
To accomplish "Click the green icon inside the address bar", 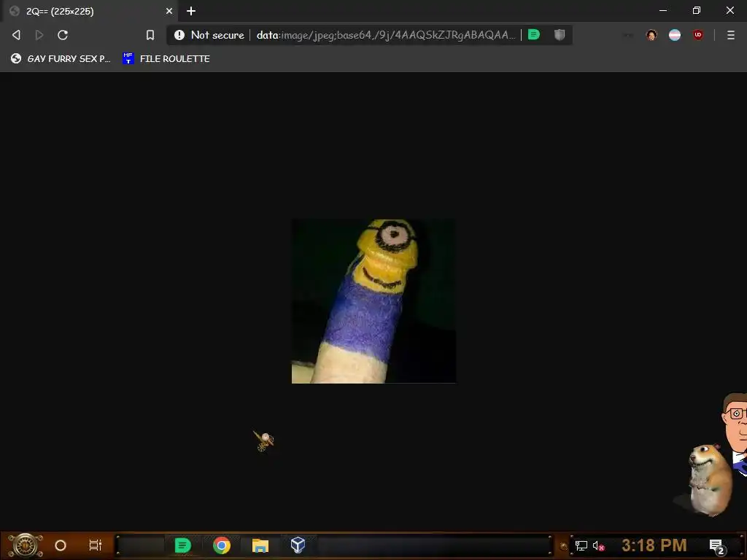I will coord(534,34).
